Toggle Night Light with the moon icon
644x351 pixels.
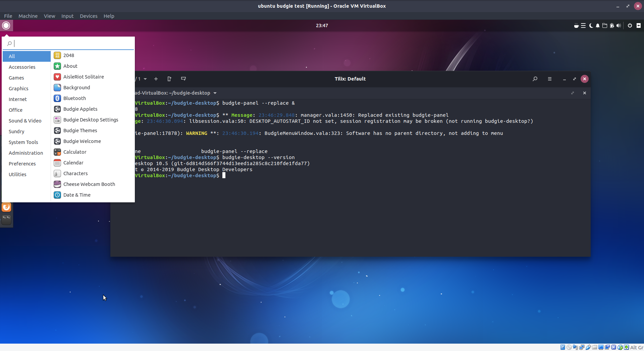[x=591, y=26]
